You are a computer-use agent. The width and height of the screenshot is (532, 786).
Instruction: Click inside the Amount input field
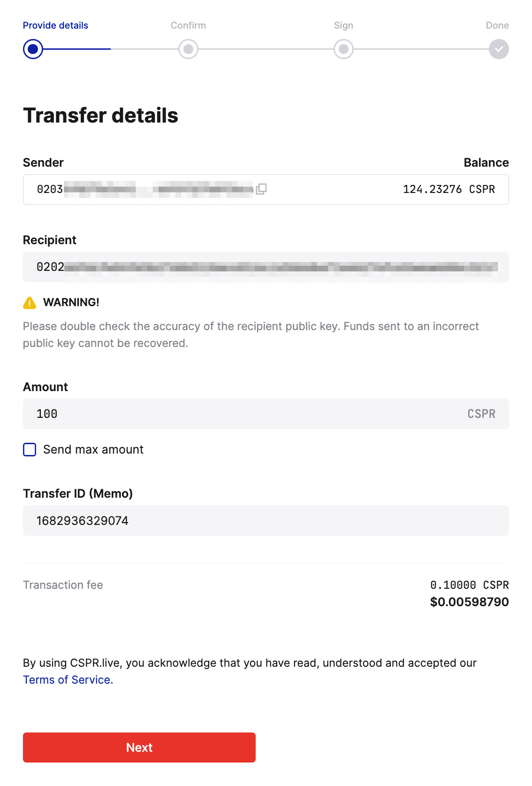(x=188, y=414)
